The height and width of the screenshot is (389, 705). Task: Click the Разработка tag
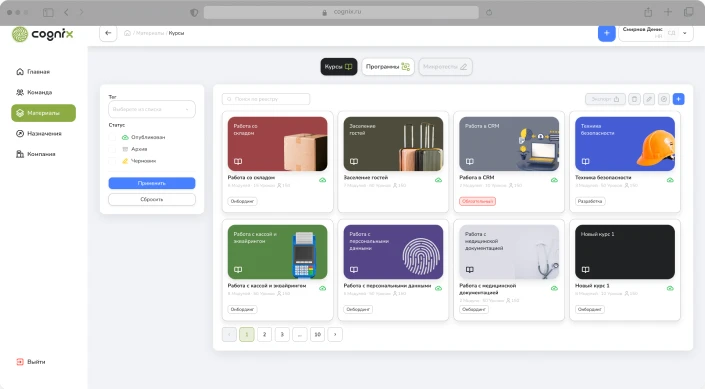[590, 201]
